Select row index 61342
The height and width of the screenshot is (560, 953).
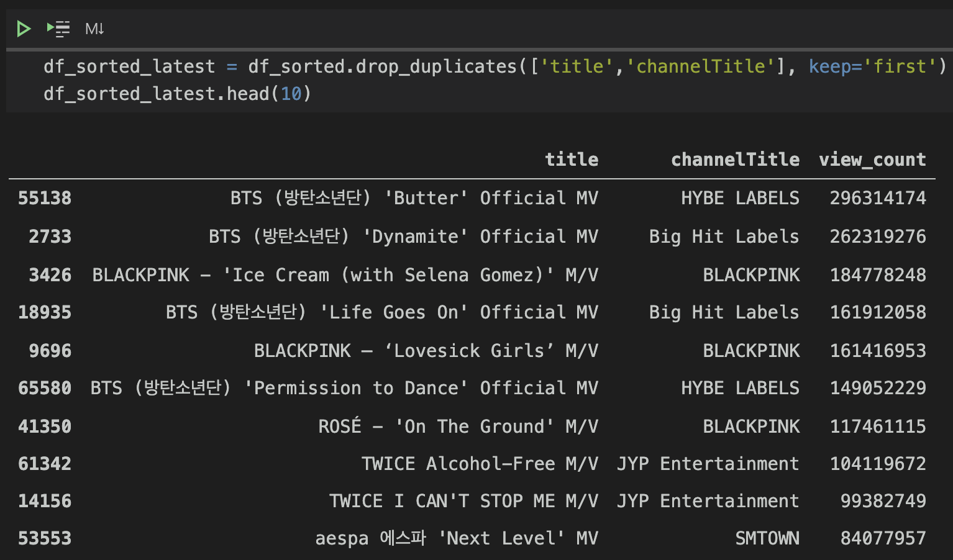click(x=45, y=464)
